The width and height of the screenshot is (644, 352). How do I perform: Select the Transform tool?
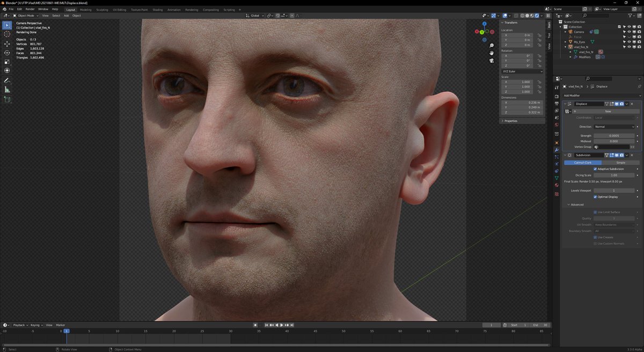(x=8, y=71)
